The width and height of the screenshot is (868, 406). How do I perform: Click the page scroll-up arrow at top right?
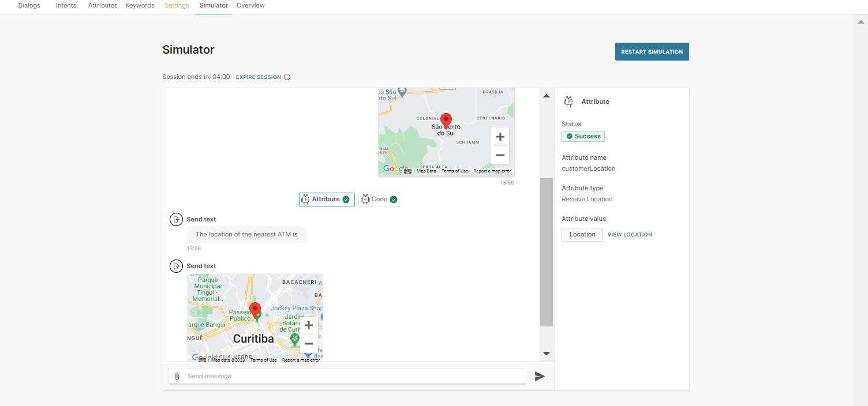(860, 21)
